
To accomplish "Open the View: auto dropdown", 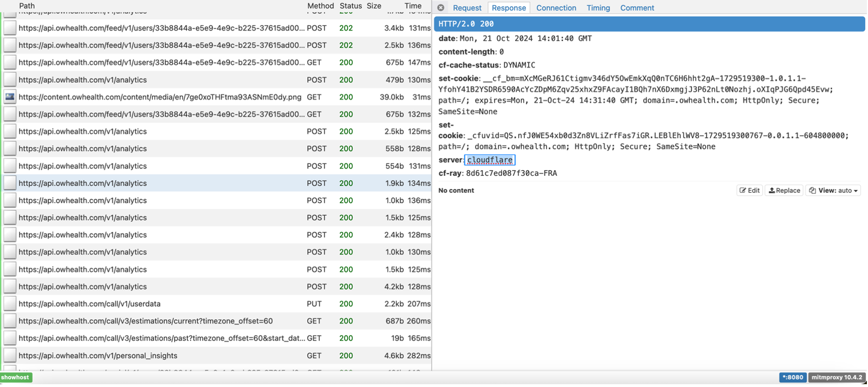I will (834, 190).
